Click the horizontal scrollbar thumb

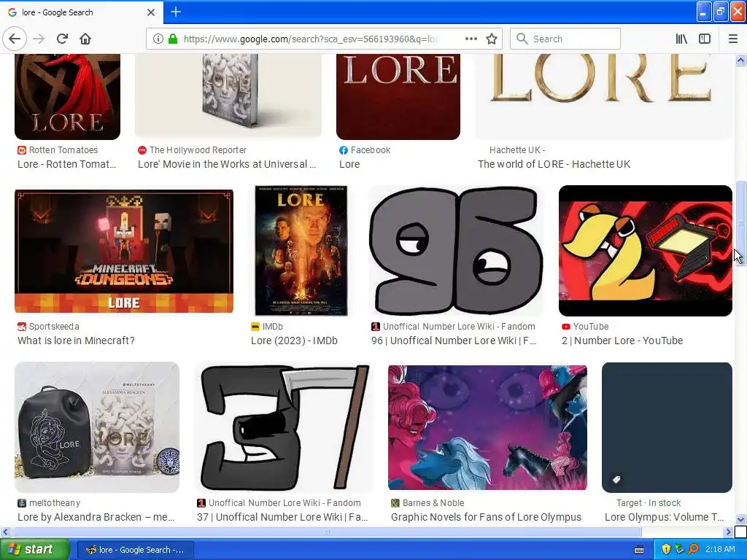point(326,532)
